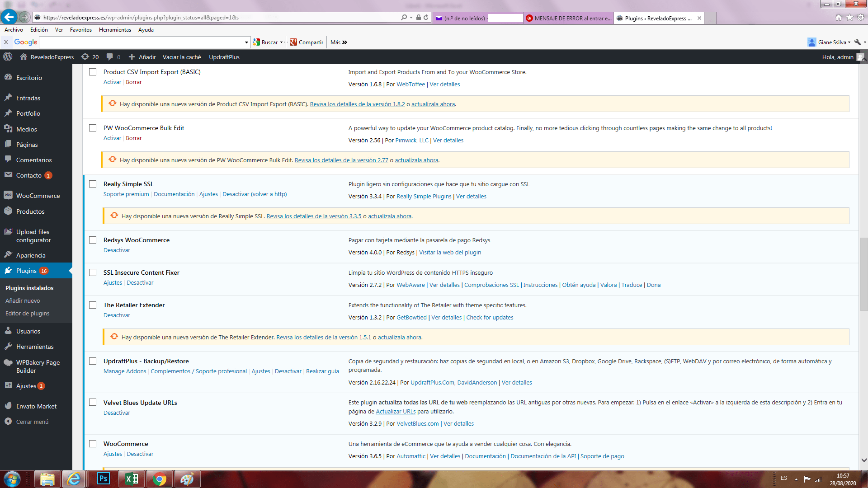Open the Archivo menu

point(14,30)
